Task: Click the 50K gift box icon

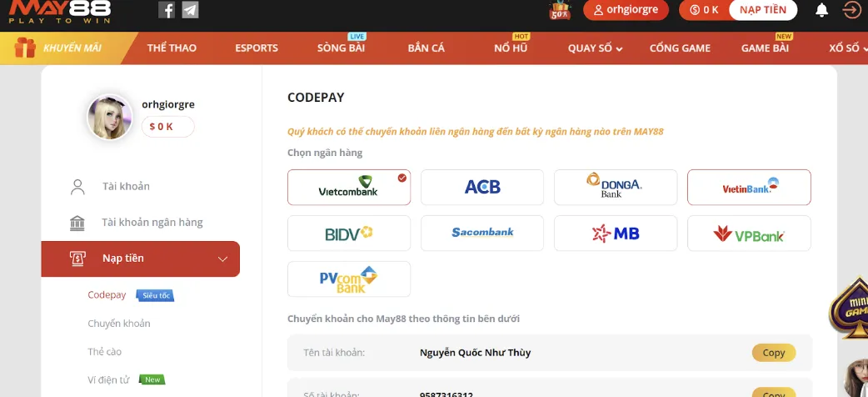Action: tap(560, 10)
